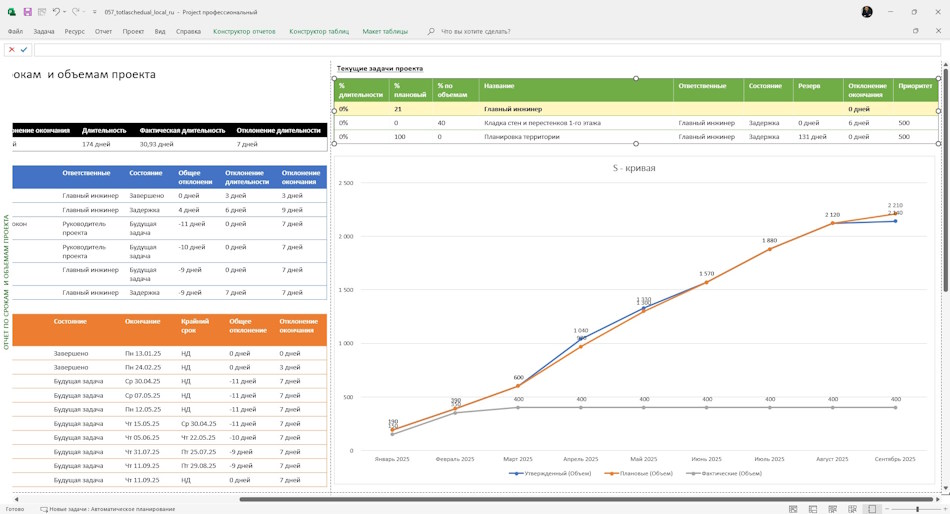This screenshot has height=514, width=950.
Task: Click the entry bar input field
Action: (x=489, y=50)
